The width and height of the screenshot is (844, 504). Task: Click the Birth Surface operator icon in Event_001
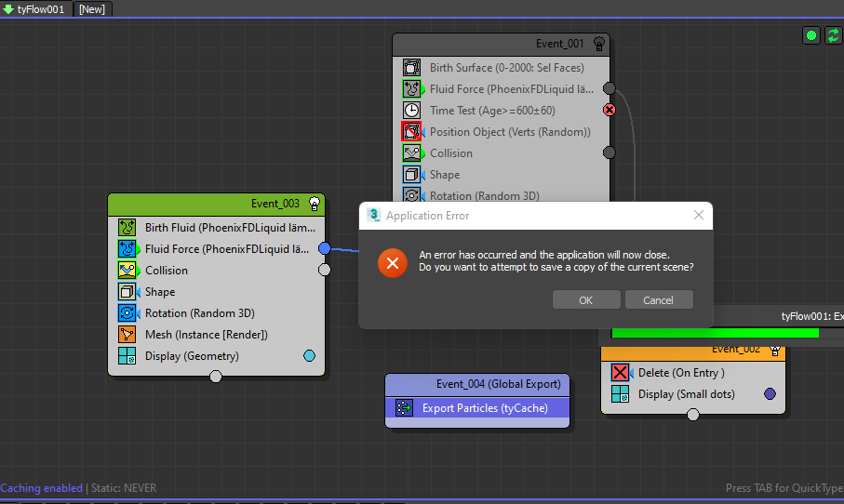point(412,67)
